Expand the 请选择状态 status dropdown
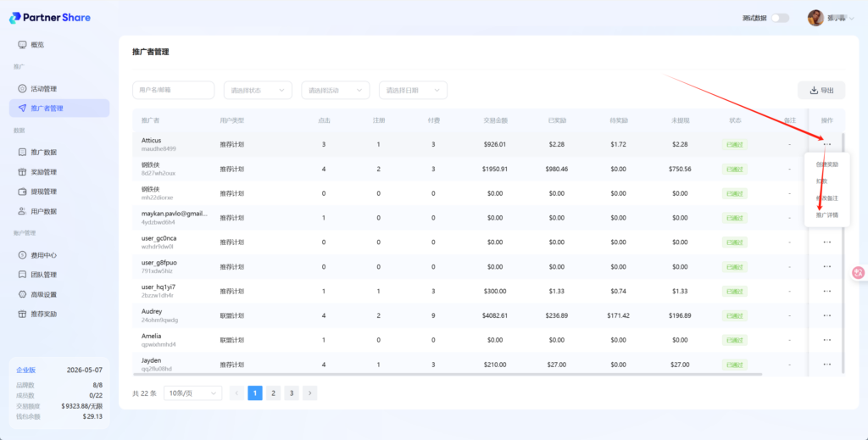The image size is (868, 440). point(258,90)
